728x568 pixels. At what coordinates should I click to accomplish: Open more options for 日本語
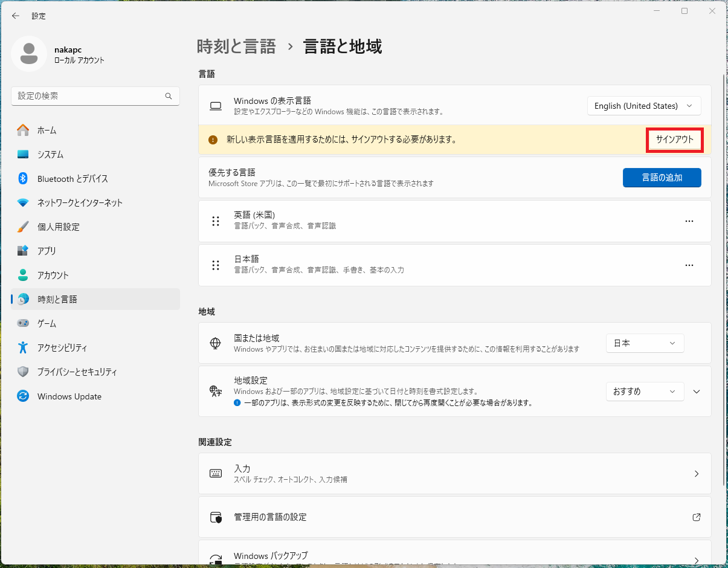point(689,265)
